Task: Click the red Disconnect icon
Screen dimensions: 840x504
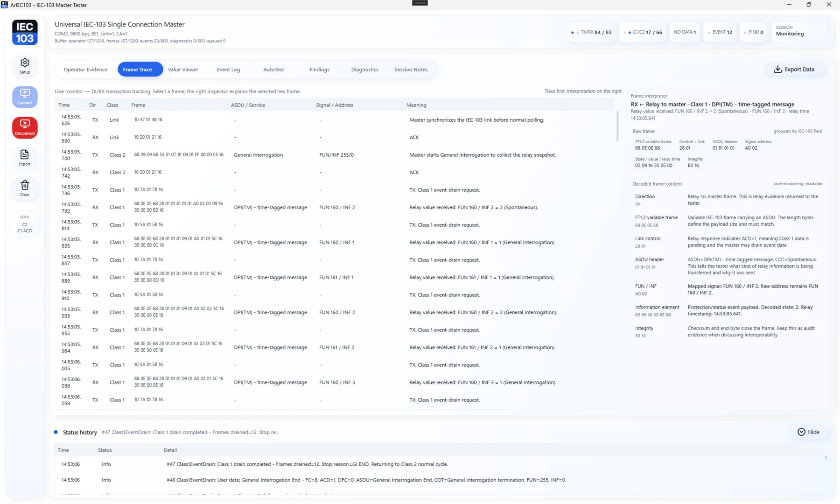Action: [x=25, y=127]
